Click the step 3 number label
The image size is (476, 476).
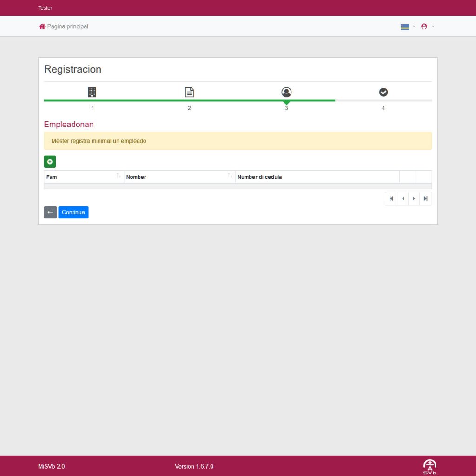tap(286, 108)
